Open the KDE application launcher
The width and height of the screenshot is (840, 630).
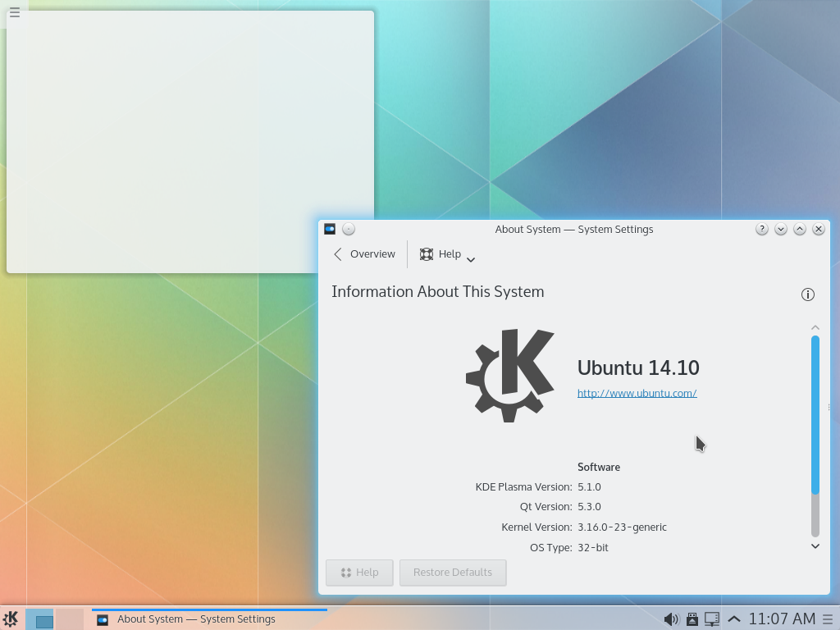coord(11,619)
